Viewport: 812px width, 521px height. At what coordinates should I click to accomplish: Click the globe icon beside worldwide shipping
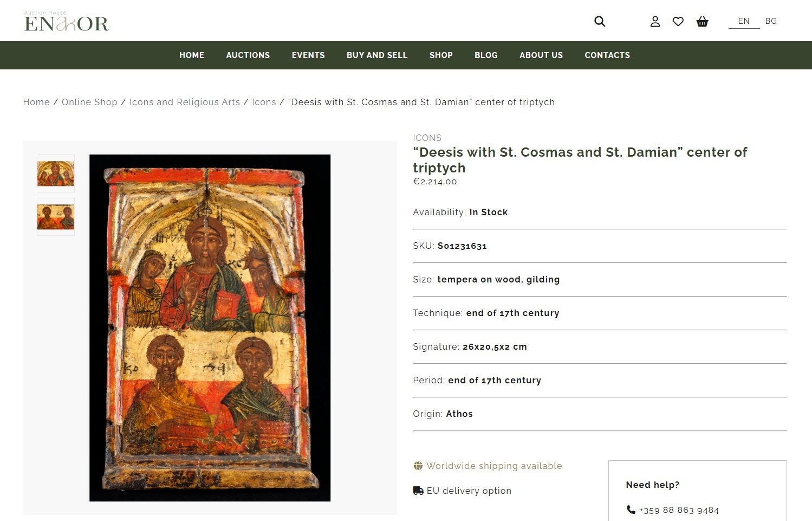tap(418, 466)
